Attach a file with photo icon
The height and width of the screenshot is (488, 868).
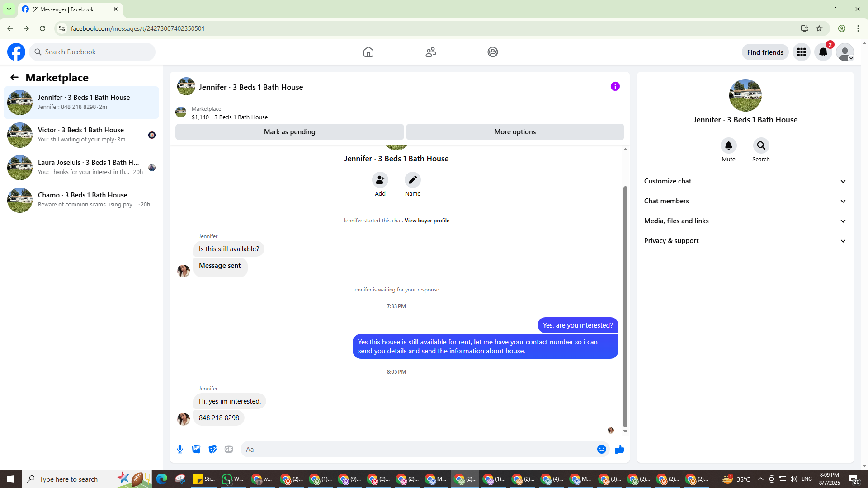[x=196, y=449]
